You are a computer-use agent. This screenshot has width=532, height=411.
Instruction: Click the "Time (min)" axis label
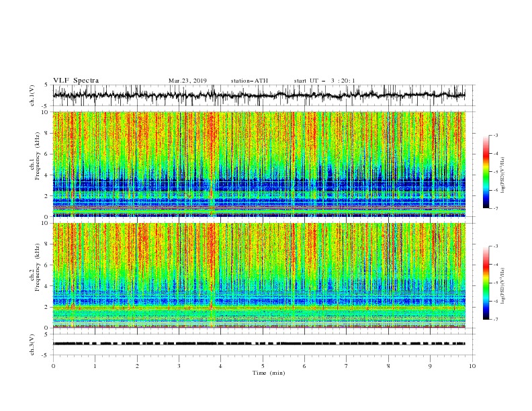(x=269, y=373)
